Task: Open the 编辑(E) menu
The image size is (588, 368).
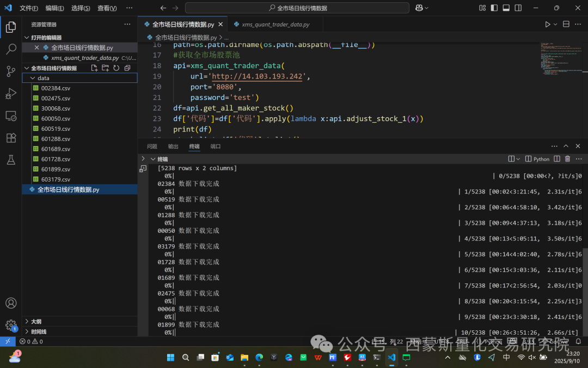Action: [x=55, y=8]
